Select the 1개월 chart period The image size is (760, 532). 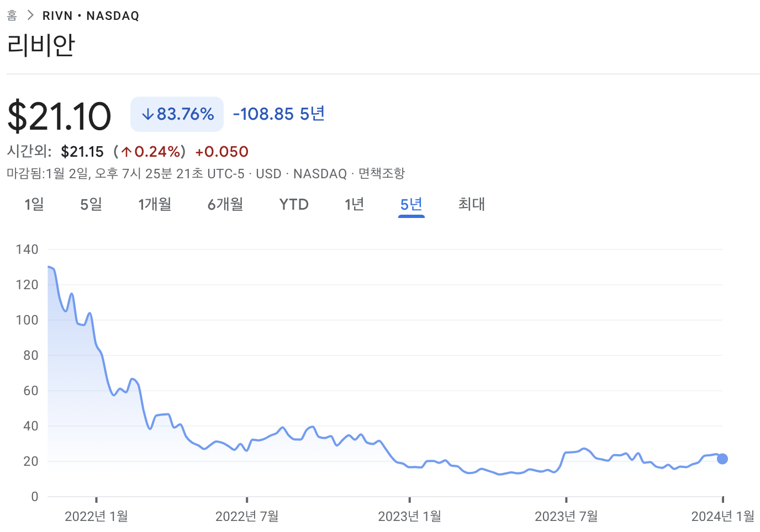pos(155,204)
